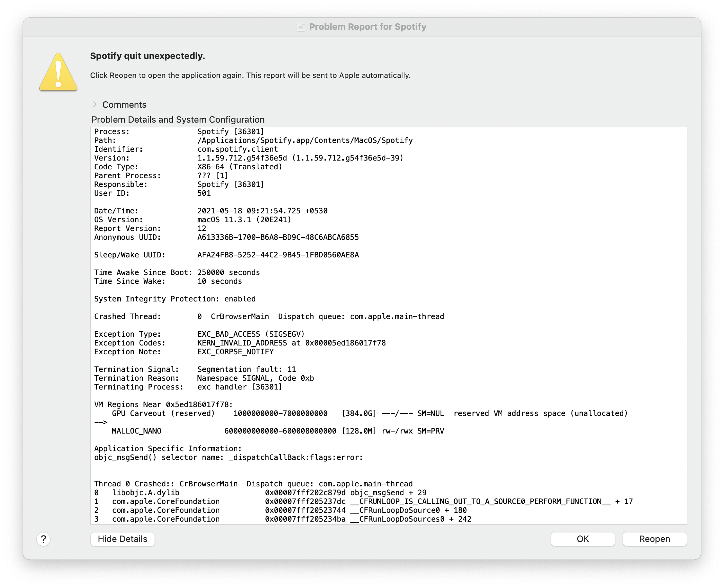
Task: Click the Problem Report for Spotify title
Action: point(368,27)
